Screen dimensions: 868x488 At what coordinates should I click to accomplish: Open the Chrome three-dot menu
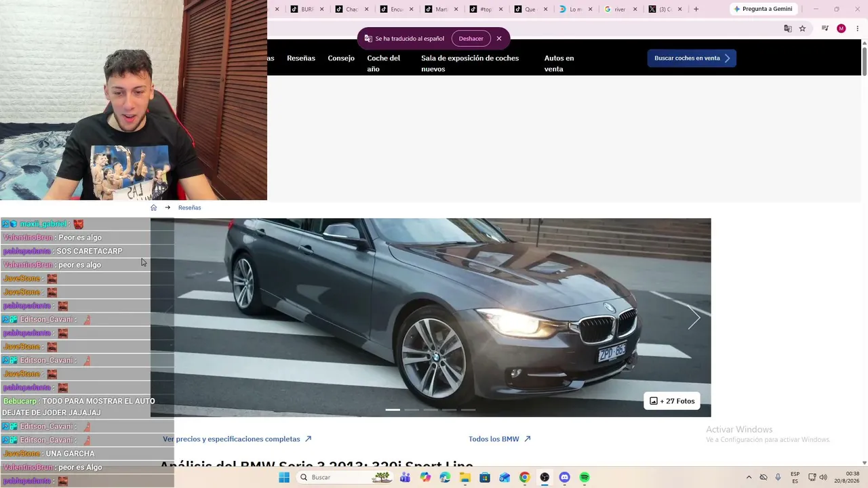tap(857, 28)
